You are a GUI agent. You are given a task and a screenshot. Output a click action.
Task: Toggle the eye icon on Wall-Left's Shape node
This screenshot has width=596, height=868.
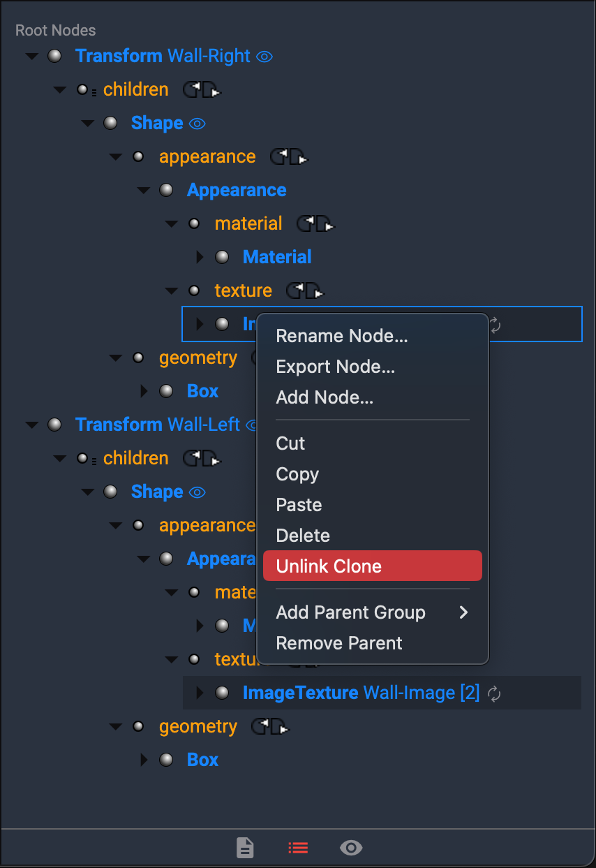point(198,492)
